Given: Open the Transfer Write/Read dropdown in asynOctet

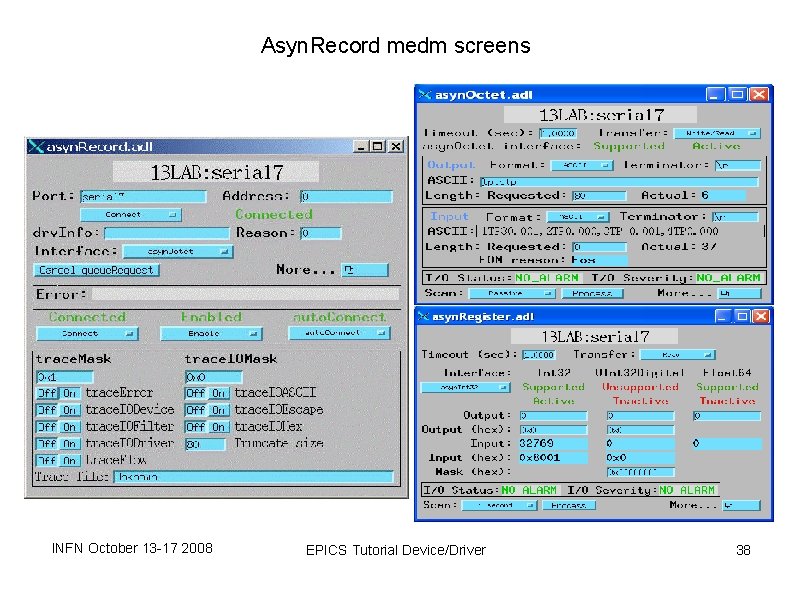Looking at the screenshot, I should pyautogui.click(x=717, y=133).
